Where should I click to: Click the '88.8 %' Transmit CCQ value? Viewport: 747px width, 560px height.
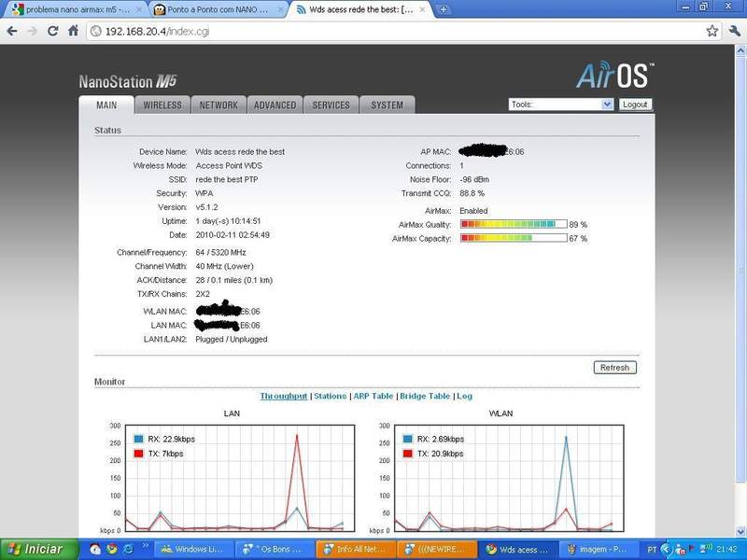click(x=472, y=193)
